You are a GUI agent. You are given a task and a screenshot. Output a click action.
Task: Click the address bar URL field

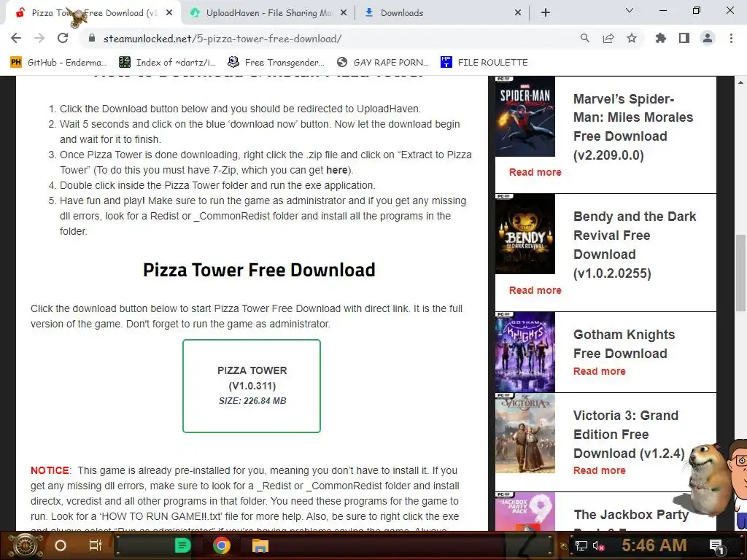[x=329, y=39]
